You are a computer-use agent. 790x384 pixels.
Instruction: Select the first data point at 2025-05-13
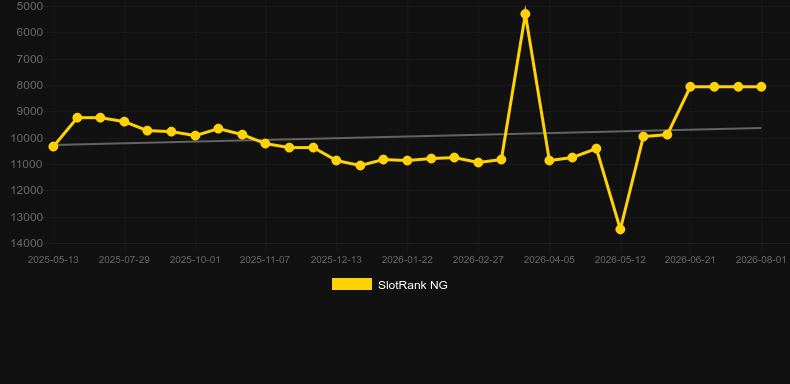click(x=53, y=147)
